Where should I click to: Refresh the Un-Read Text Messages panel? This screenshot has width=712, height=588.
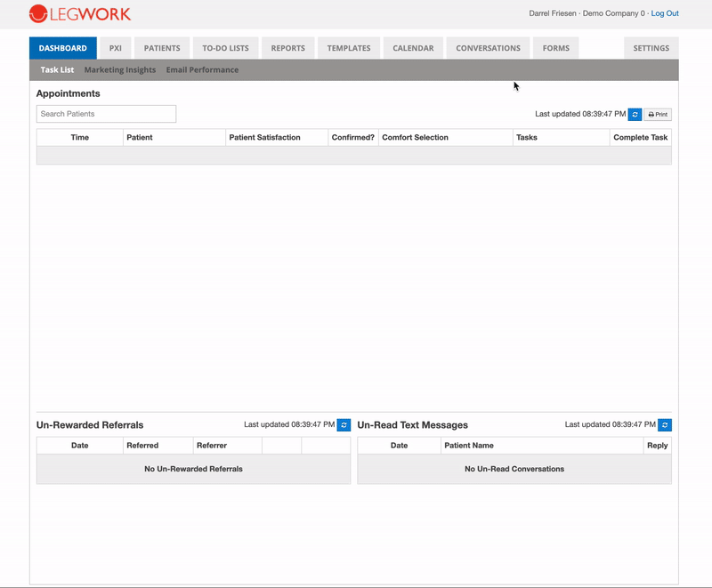[665, 425]
